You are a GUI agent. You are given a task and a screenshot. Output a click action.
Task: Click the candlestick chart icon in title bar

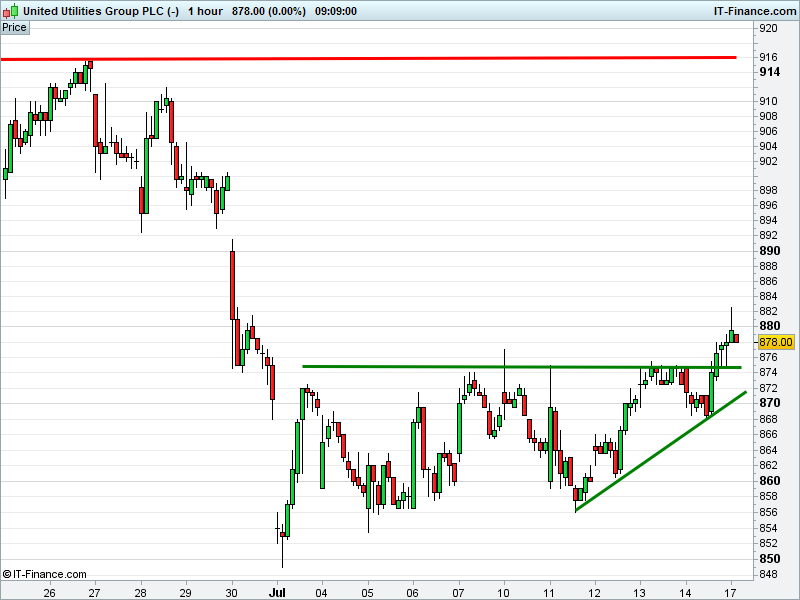pyautogui.click(x=10, y=11)
